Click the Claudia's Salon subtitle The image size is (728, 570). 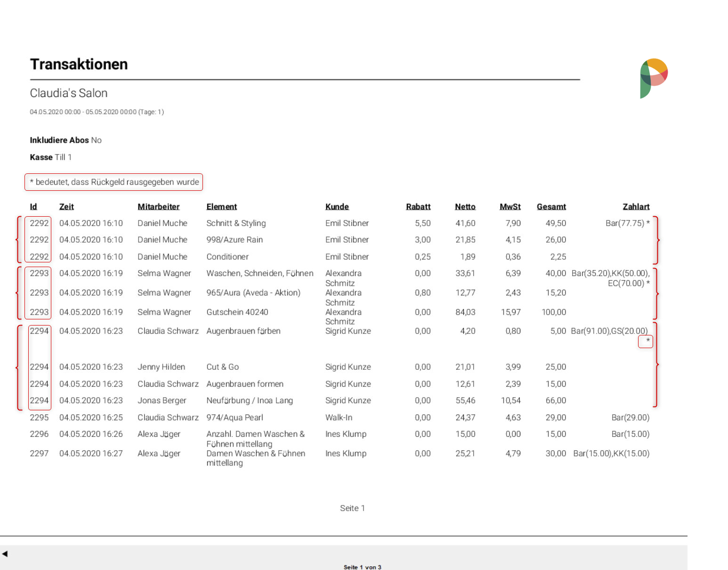(x=69, y=93)
